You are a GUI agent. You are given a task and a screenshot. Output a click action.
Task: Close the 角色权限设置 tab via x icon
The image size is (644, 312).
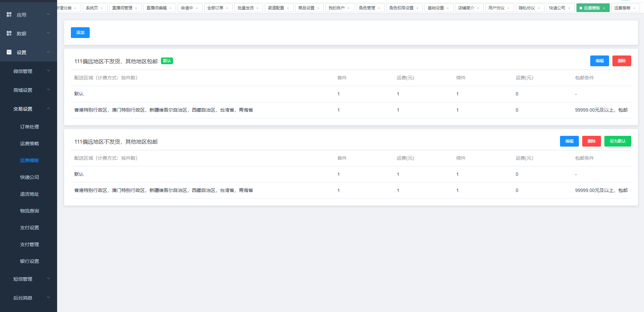pos(417,8)
